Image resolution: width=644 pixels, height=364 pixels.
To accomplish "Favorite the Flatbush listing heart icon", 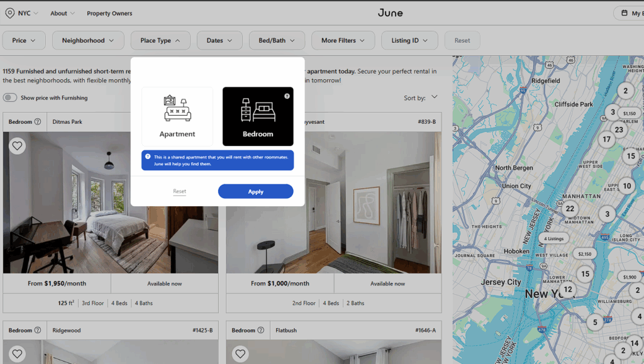I will 240,354.
